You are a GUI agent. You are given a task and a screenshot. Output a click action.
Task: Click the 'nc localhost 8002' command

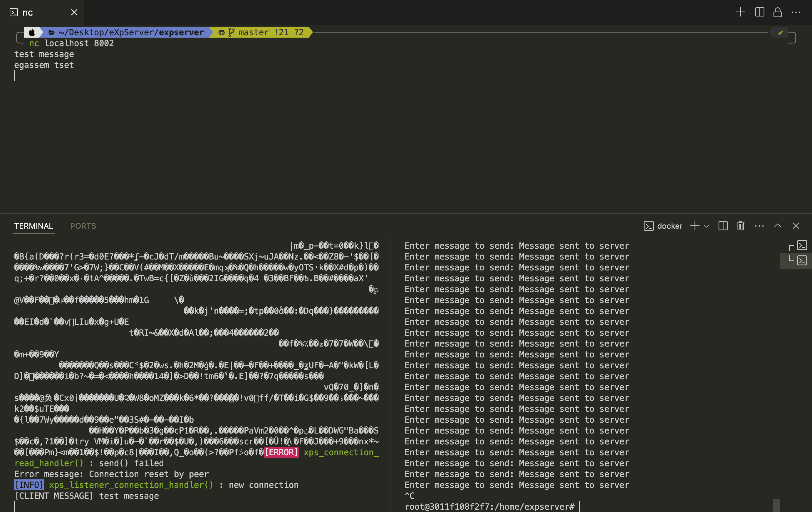[x=71, y=43]
